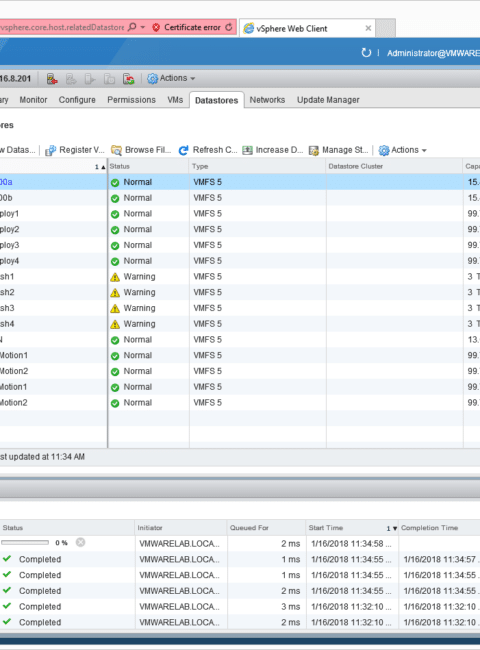Click green status icon for 00a datastore

tap(115, 183)
